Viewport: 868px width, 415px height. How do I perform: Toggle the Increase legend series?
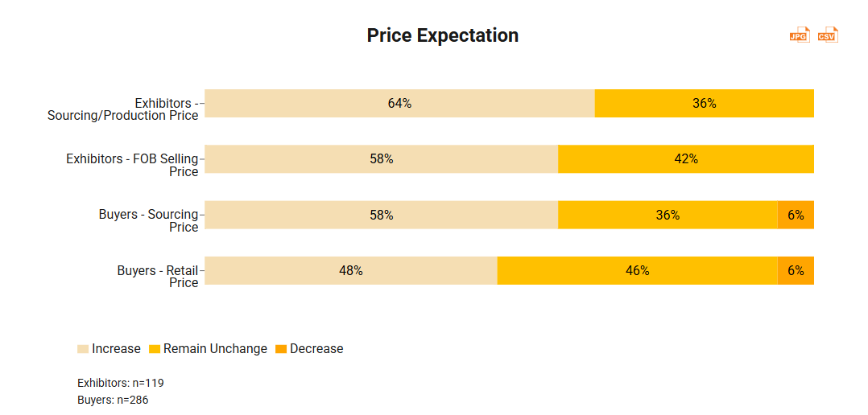coord(116,349)
